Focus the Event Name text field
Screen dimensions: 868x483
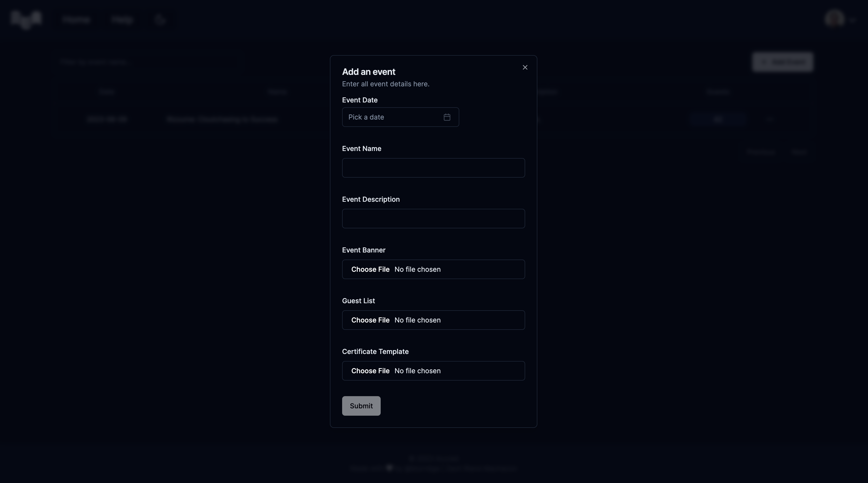pyautogui.click(x=433, y=168)
